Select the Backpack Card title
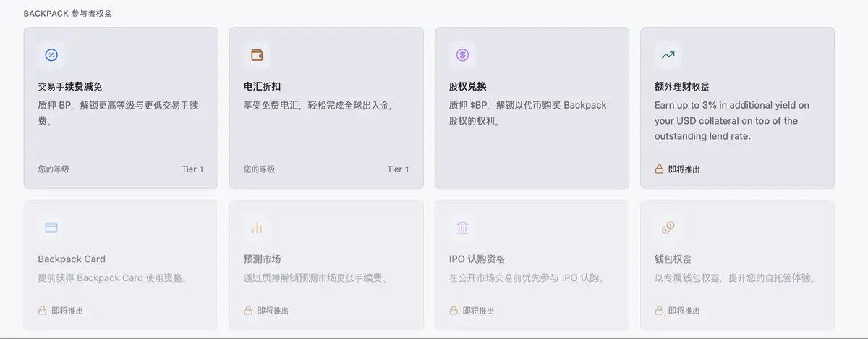 (72, 259)
